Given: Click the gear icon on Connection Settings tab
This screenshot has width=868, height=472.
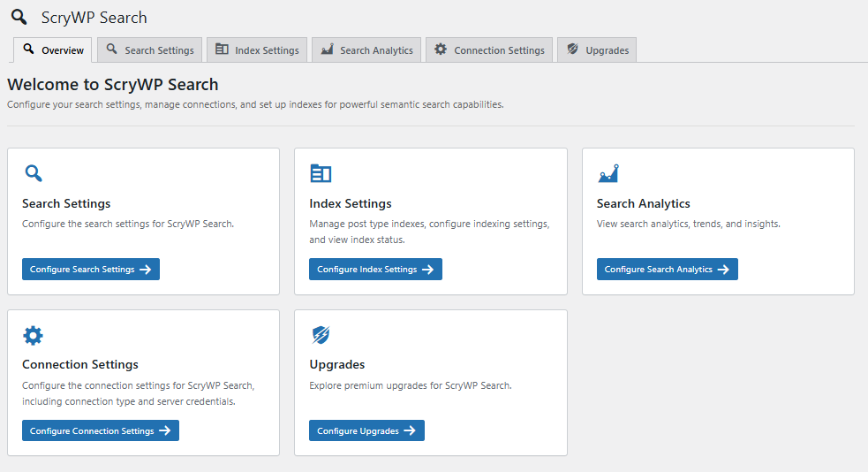Looking at the screenshot, I should pyautogui.click(x=441, y=49).
